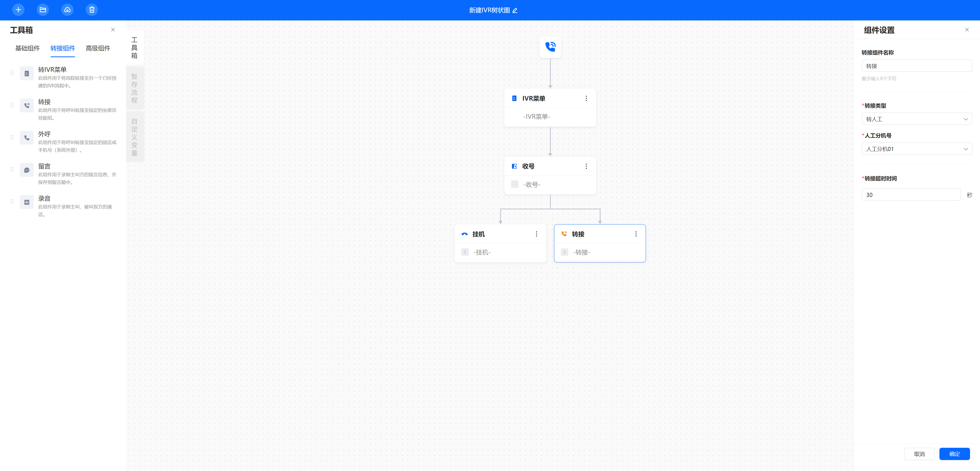
Task: Switch to 转接组件 tab
Action: tap(63, 48)
